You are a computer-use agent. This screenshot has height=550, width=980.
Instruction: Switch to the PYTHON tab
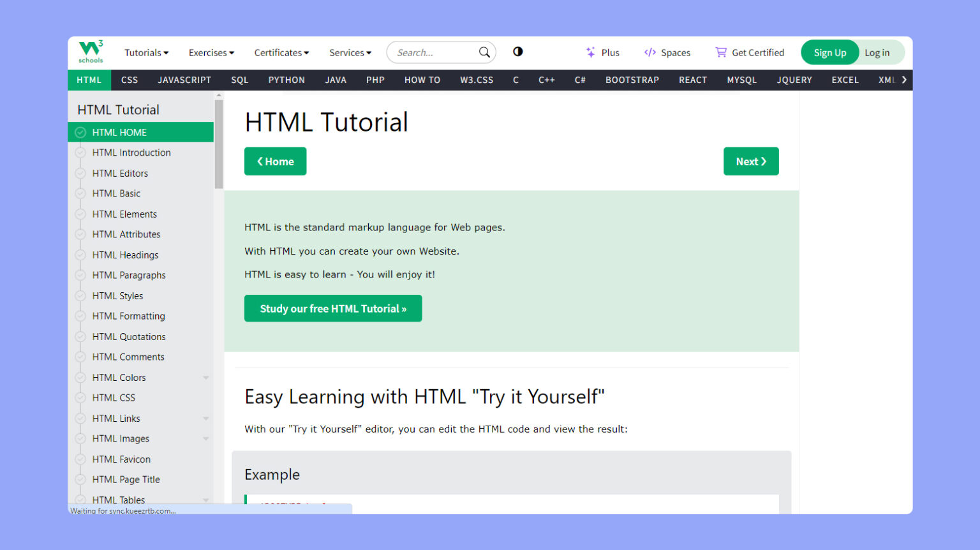coord(286,80)
